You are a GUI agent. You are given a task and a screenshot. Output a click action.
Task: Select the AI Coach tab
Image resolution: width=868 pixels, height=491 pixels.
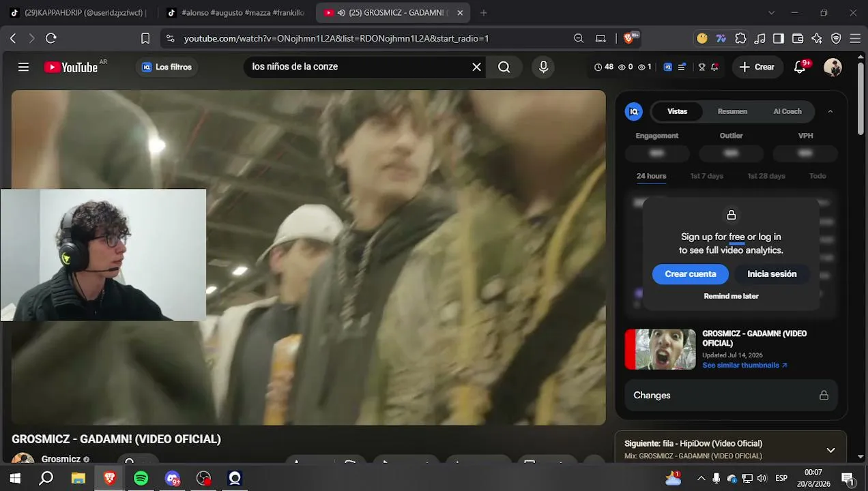point(787,111)
